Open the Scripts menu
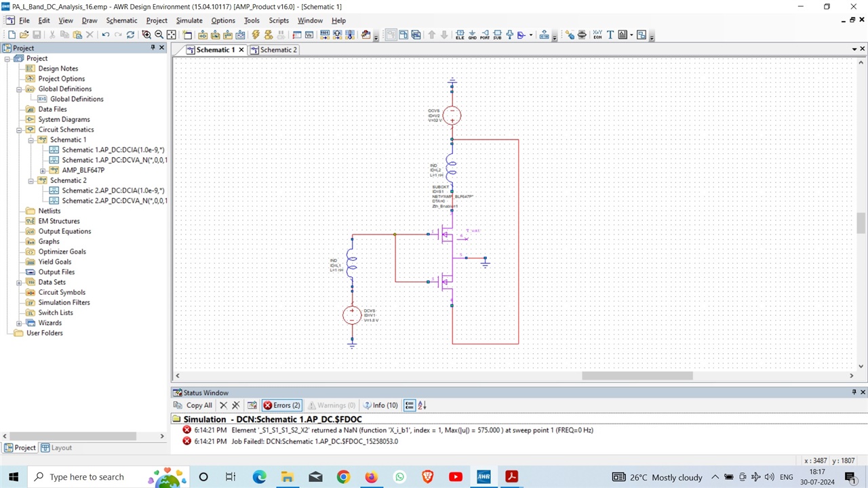868x488 pixels. point(279,20)
